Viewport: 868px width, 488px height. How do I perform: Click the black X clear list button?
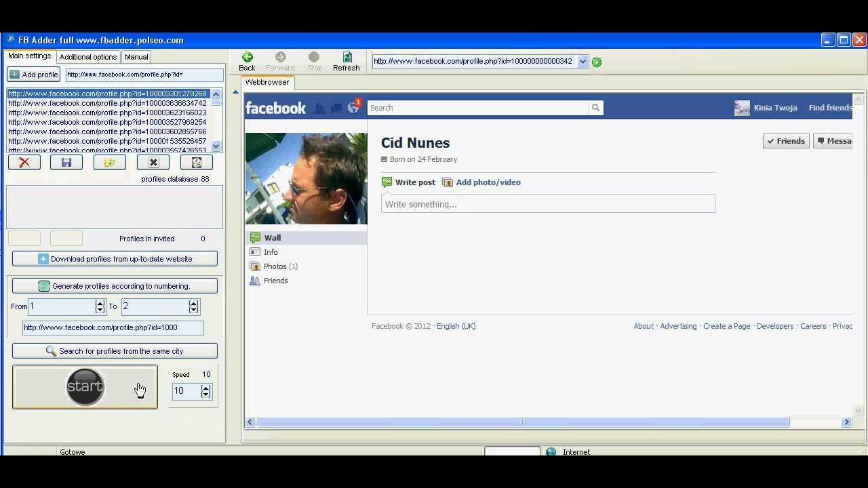coord(153,163)
